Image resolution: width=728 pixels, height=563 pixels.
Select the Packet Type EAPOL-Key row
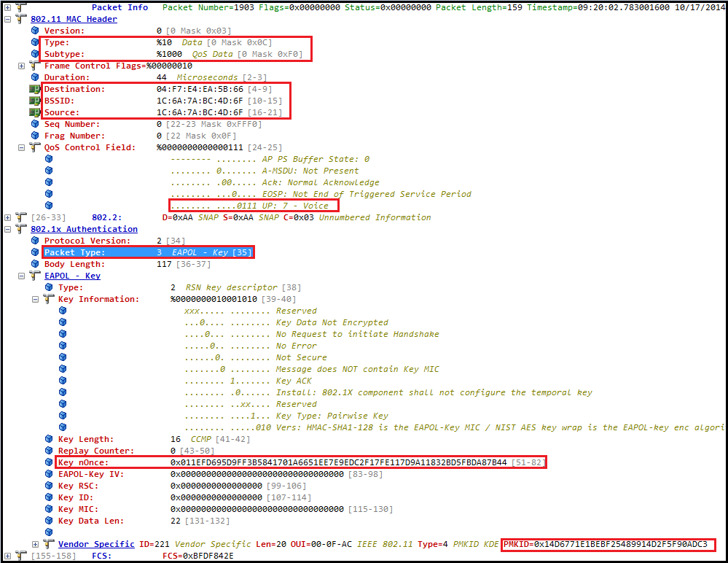[146, 252]
